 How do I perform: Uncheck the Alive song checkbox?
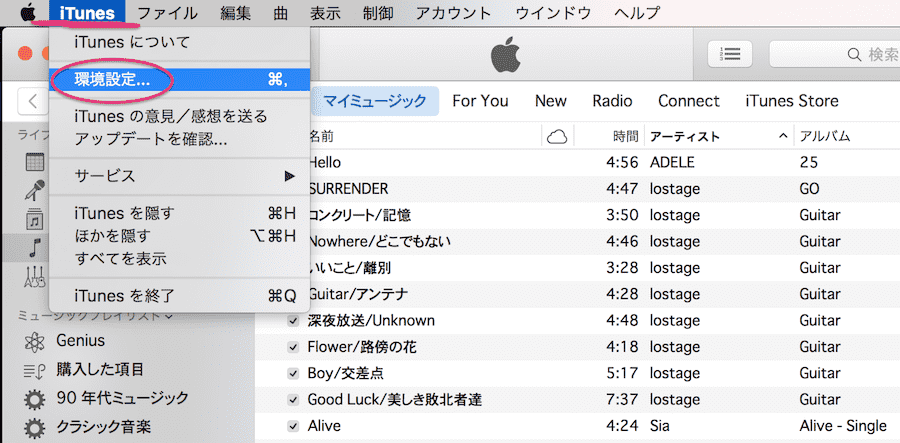293,426
